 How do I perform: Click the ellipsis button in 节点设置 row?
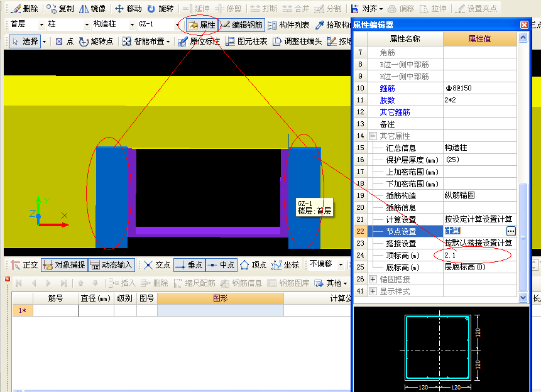511,231
